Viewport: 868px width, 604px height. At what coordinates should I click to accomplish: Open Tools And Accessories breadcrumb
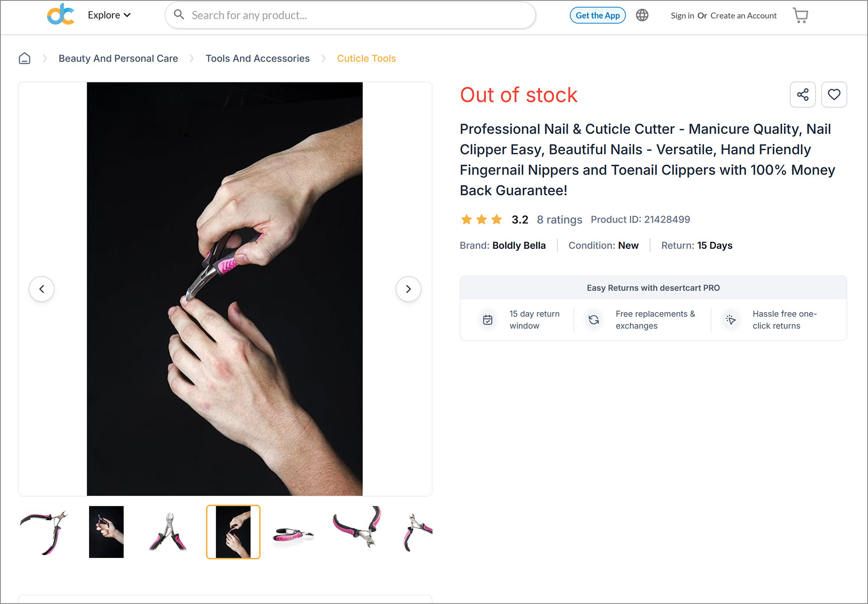pos(257,58)
